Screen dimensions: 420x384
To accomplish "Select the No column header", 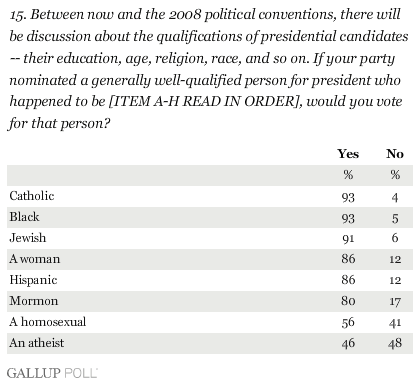I will (395, 154).
